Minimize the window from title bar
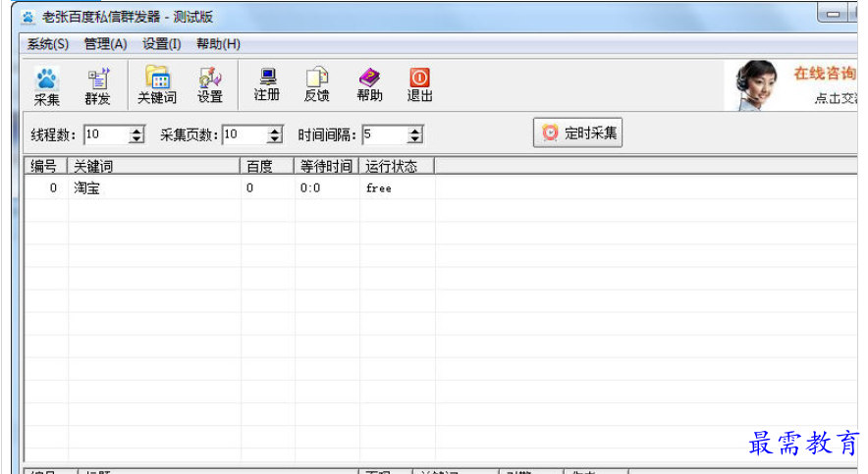Image resolution: width=868 pixels, height=474 pixels. [x=833, y=14]
